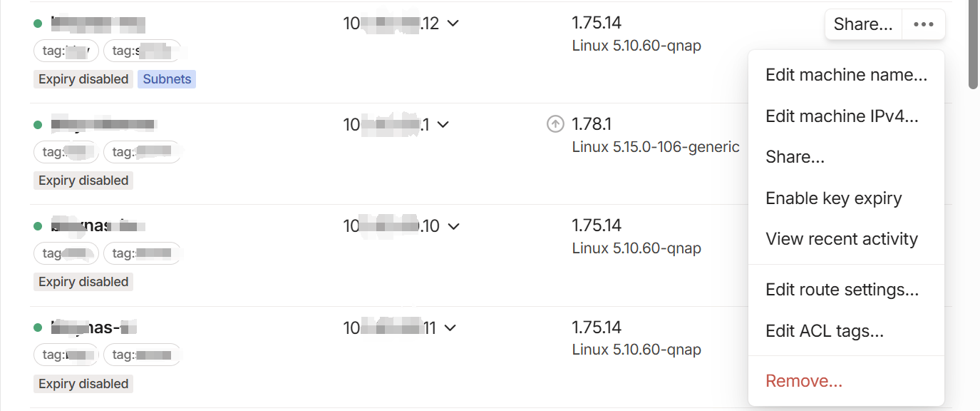Image resolution: width=980 pixels, height=411 pixels.
Task: Click green status dot of the 1.78.1 machine
Action: [x=38, y=125]
